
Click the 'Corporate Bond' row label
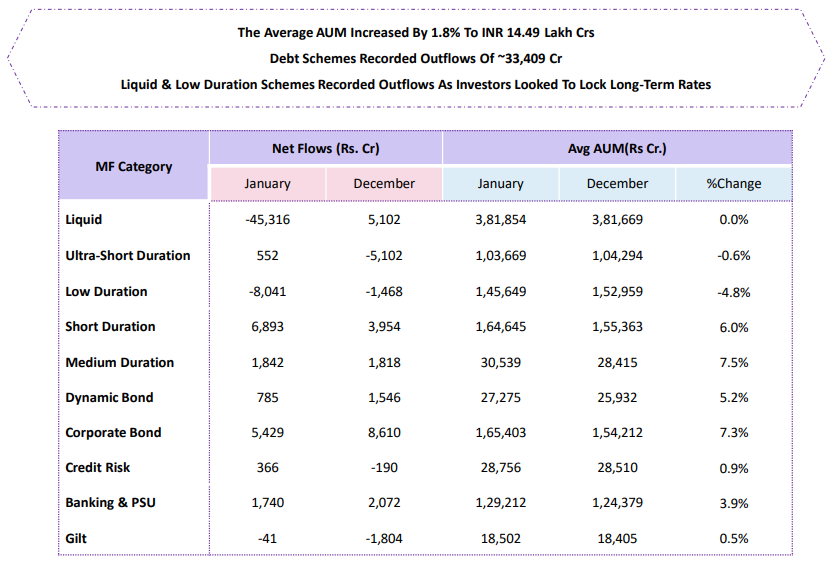tap(113, 433)
